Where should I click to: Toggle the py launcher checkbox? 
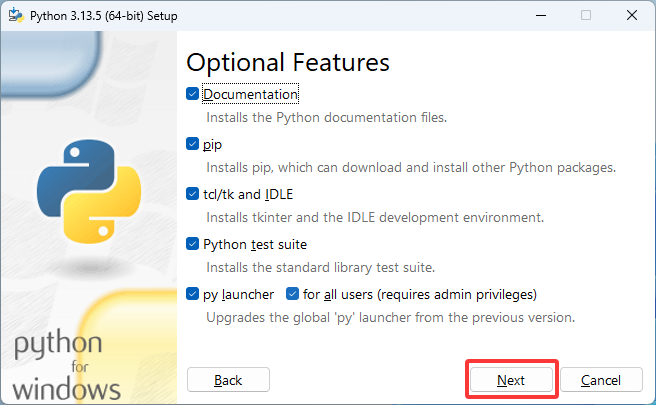point(193,294)
